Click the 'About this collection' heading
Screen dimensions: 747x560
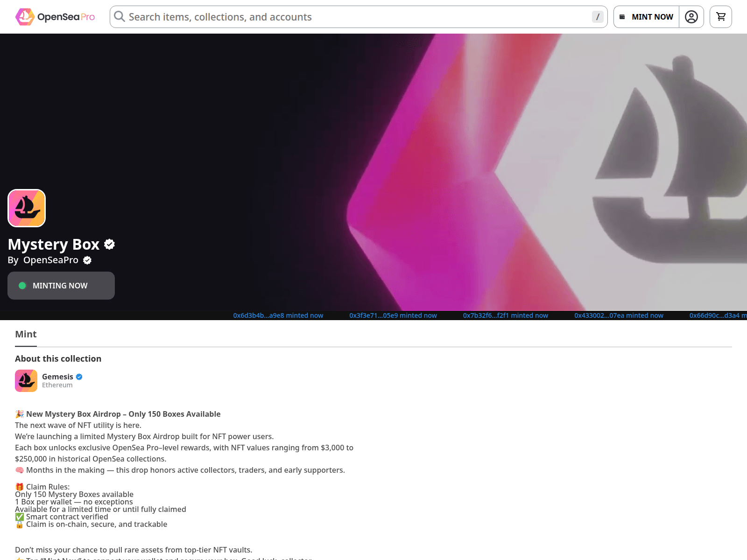tap(58, 358)
